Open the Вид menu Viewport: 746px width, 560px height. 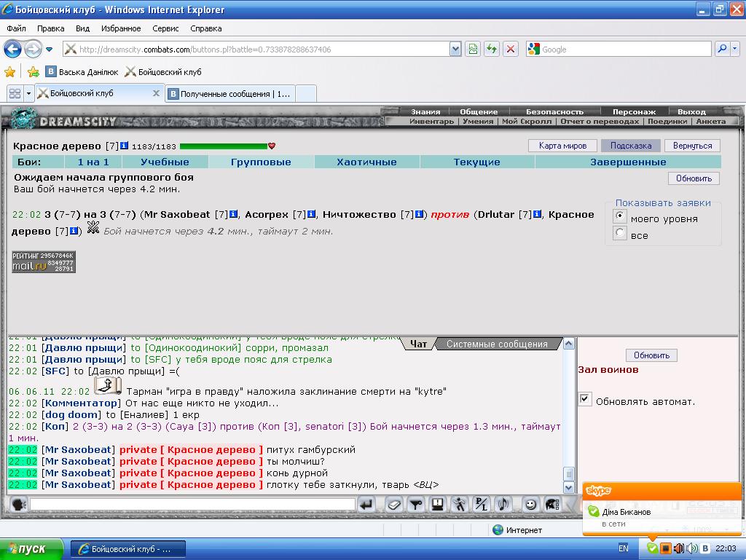83,28
